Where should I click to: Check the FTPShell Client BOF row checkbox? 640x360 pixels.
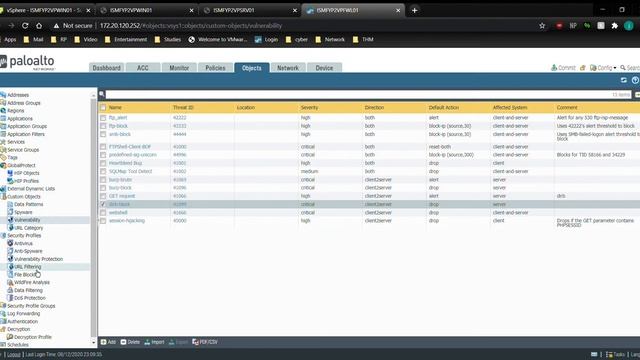[x=103, y=147]
